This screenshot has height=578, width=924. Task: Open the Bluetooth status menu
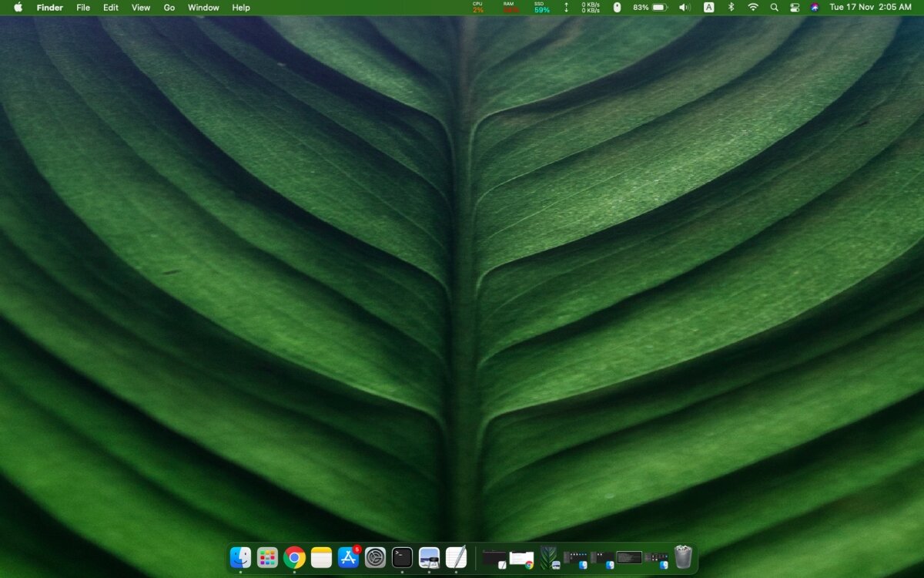731,7
